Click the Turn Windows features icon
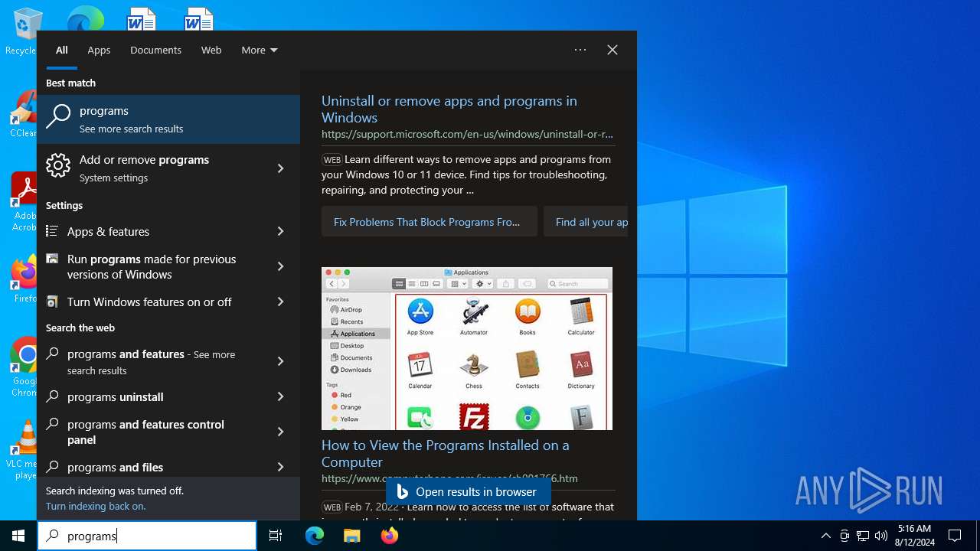The width and height of the screenshot is (980, 551). pyautogui.click(x=52, y=302)
